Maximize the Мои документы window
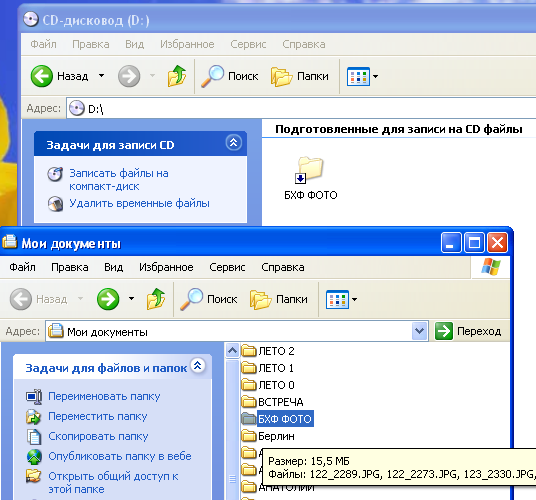 474,243
